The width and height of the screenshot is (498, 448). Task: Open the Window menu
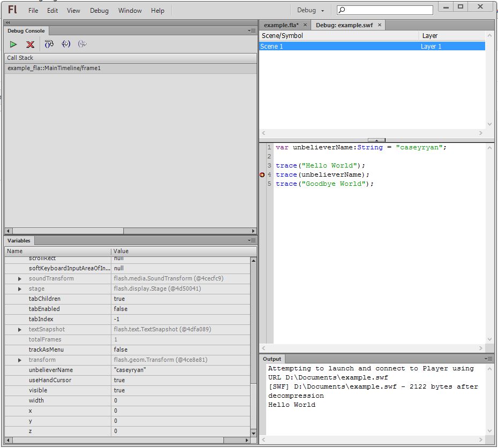[130, 11]
